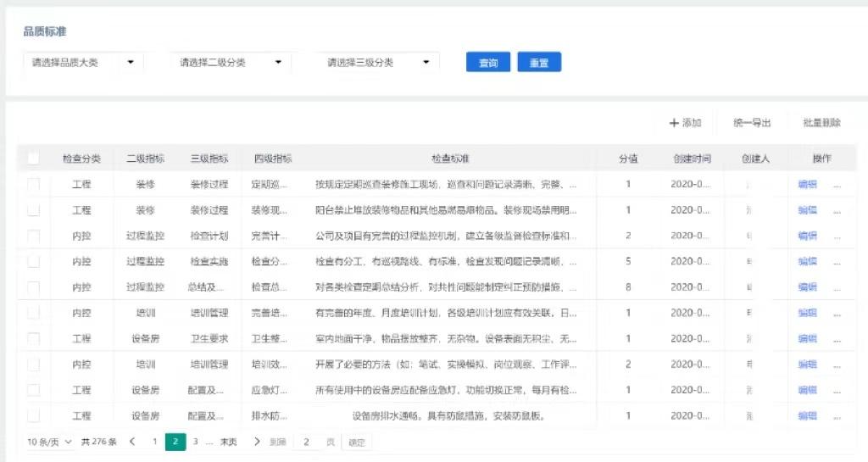
Task: Click the plus 添加 button
Action: pos(685,123)
